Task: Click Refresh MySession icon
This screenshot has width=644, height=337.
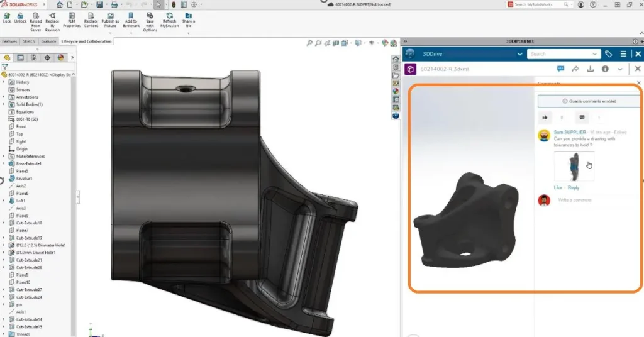Action: coord(169,21)
